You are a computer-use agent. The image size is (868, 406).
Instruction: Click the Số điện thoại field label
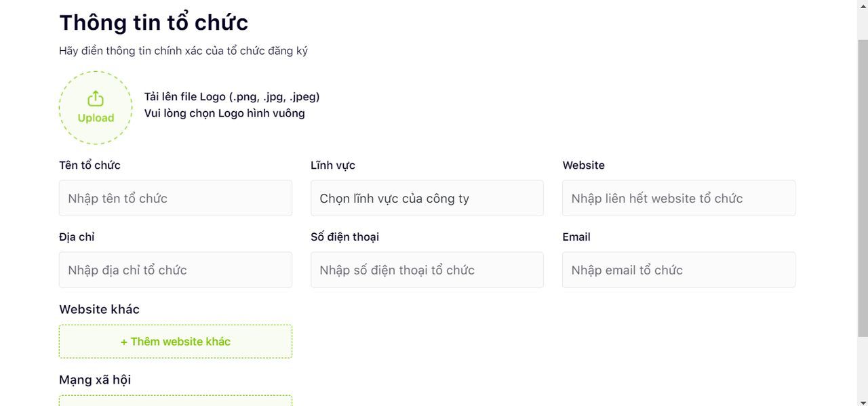(344, 237)
